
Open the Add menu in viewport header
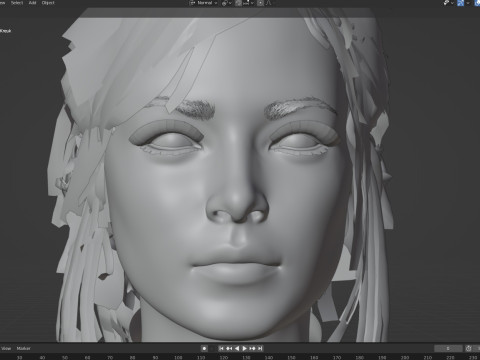(32, 3)
